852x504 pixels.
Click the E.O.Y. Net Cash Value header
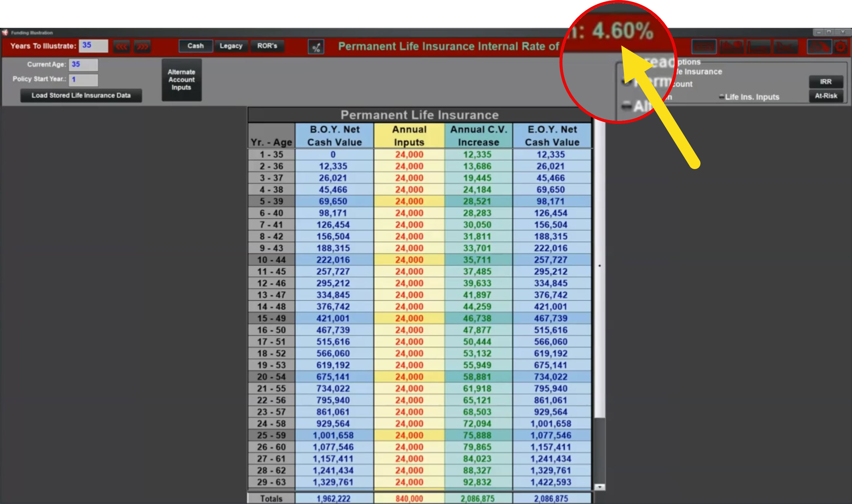point(552,136)
